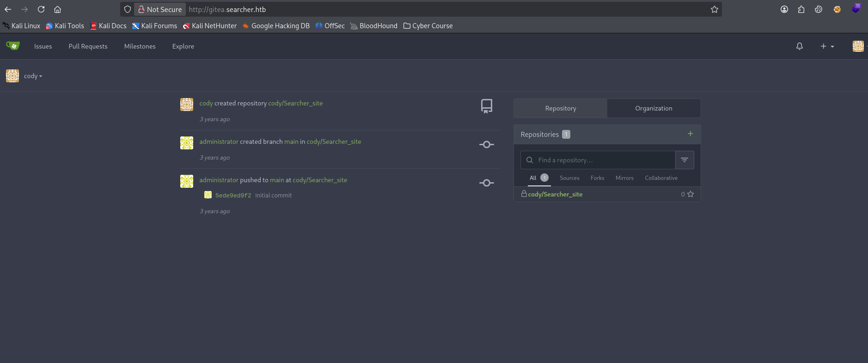Click the orange extension icon in the toolbar

(x=837, y=9)
